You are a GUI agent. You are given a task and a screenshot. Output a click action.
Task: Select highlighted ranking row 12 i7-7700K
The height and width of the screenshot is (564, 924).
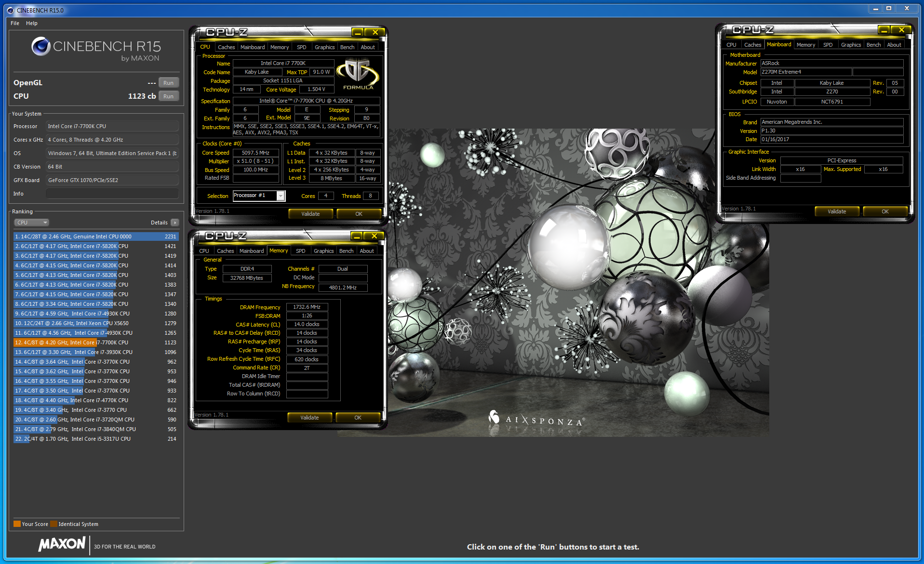coord(96,342)
